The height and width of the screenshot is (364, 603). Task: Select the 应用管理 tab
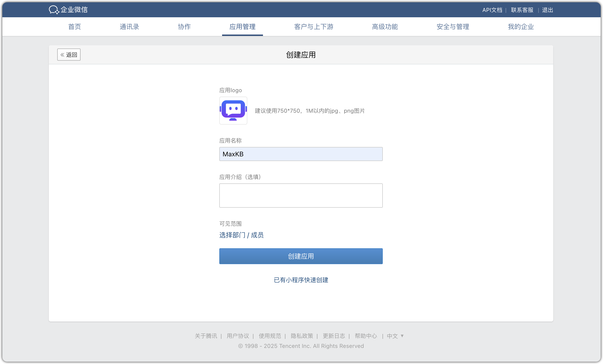click(242, 27)
